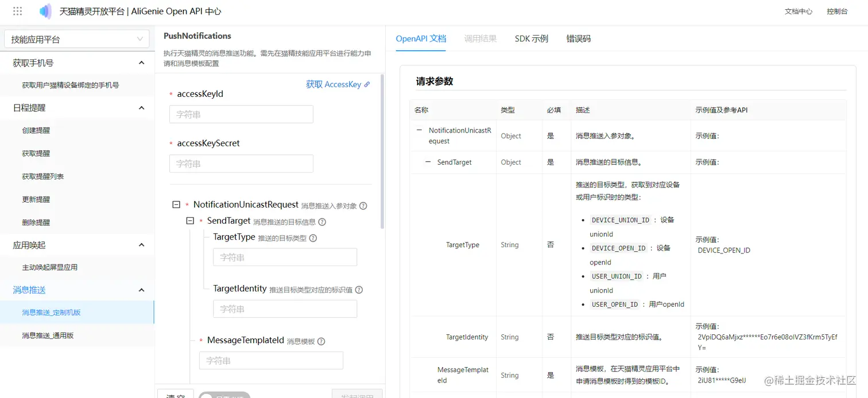Focus the TargetIdentity input field

(x=285, y=309)
